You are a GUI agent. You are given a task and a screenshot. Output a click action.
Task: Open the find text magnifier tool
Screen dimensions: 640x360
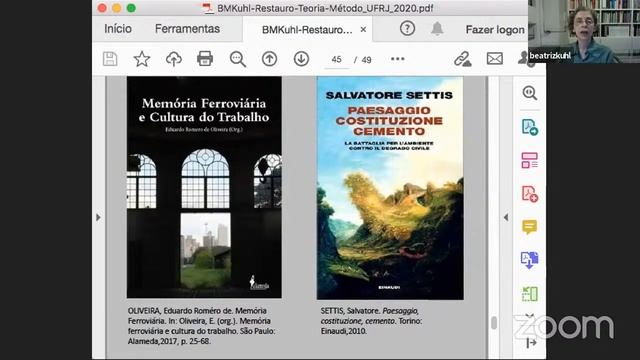(x=238, y=59)
